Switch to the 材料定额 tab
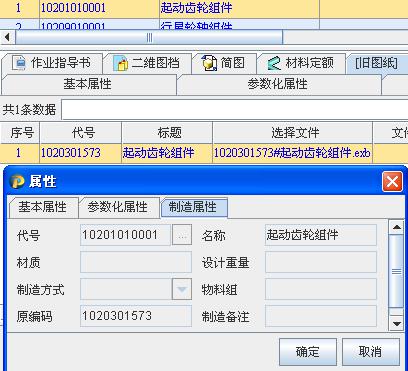 pos(301,63)
